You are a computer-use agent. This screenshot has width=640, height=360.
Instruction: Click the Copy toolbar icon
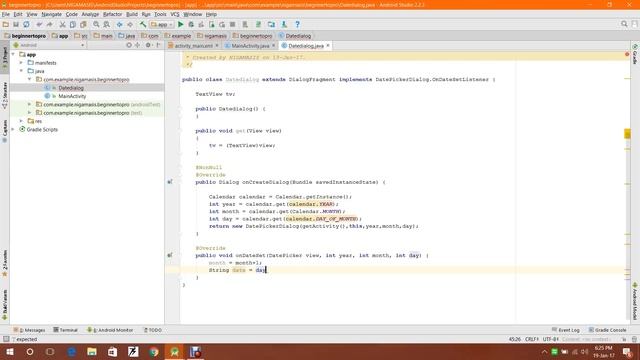click(73, 24)
